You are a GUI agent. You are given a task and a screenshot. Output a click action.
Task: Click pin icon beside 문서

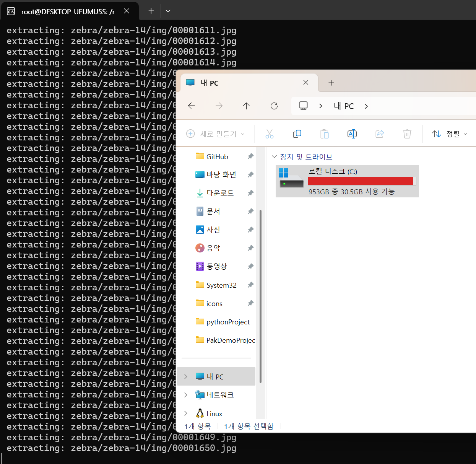point(250,212)
